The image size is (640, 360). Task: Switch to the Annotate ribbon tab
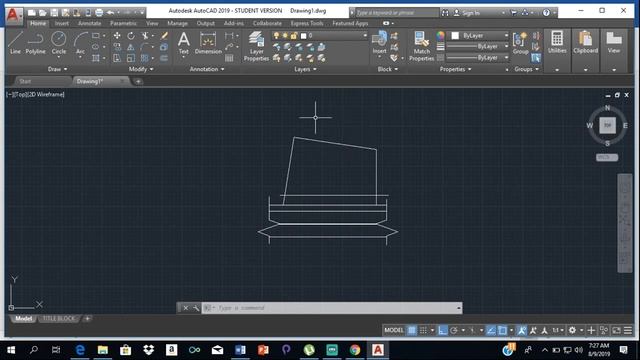[89, 23]
